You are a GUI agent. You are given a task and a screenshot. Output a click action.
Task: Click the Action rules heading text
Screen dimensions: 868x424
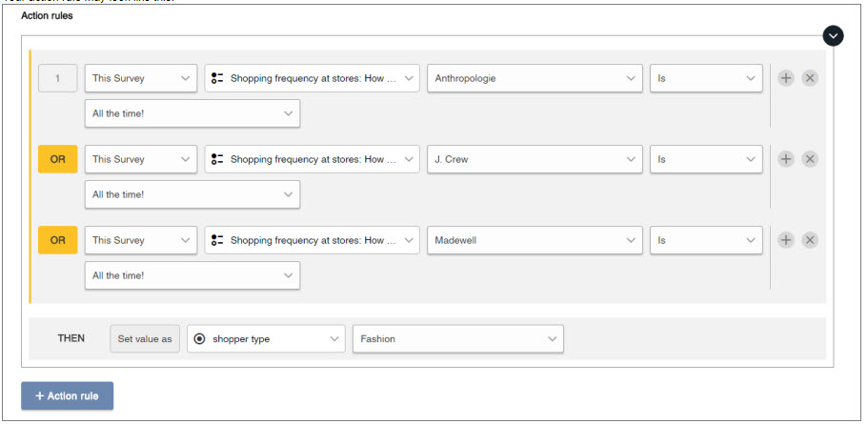(x=47, y=16)
